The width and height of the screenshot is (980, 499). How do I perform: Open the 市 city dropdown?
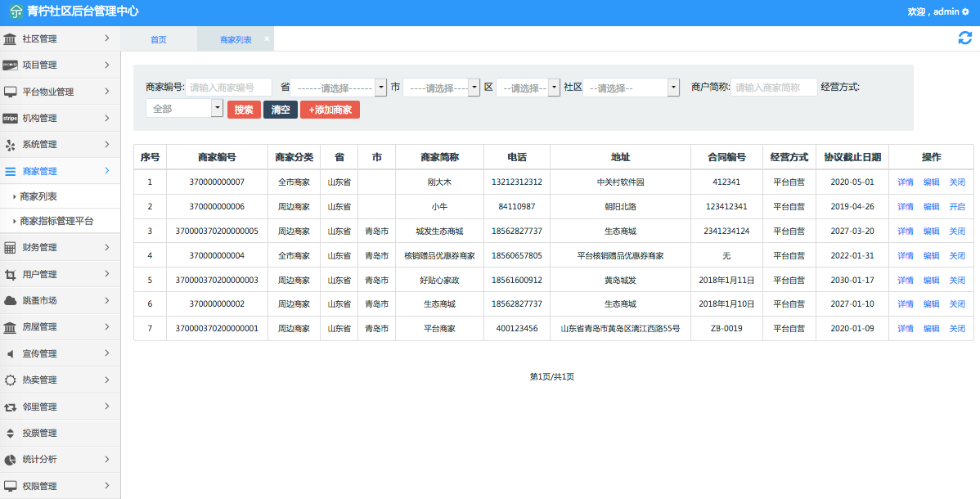point(441,88)
